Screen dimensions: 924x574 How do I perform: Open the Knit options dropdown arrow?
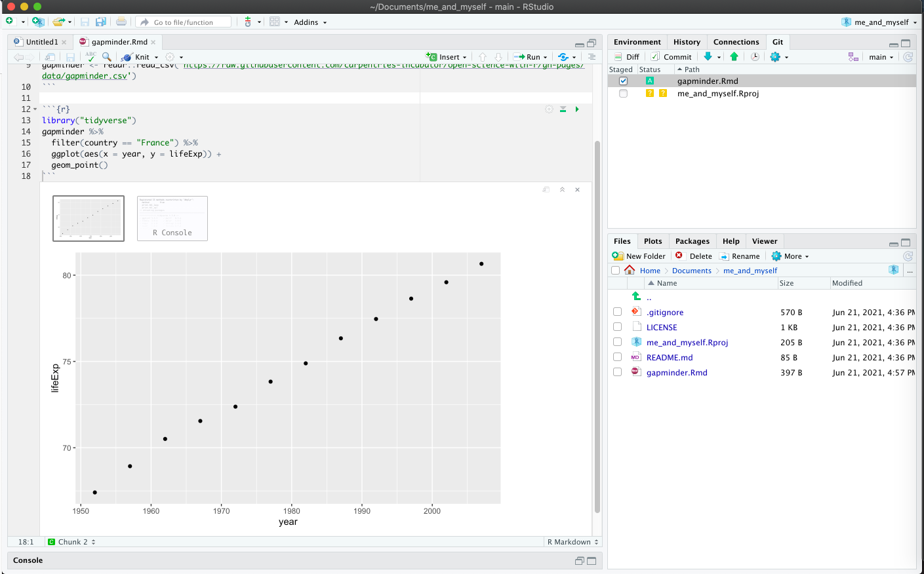156,58
